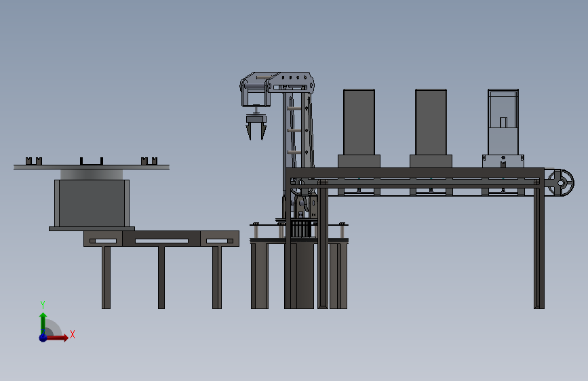Click the red X axis arrow of the triad
588x381 pixels.
point(58,338)
